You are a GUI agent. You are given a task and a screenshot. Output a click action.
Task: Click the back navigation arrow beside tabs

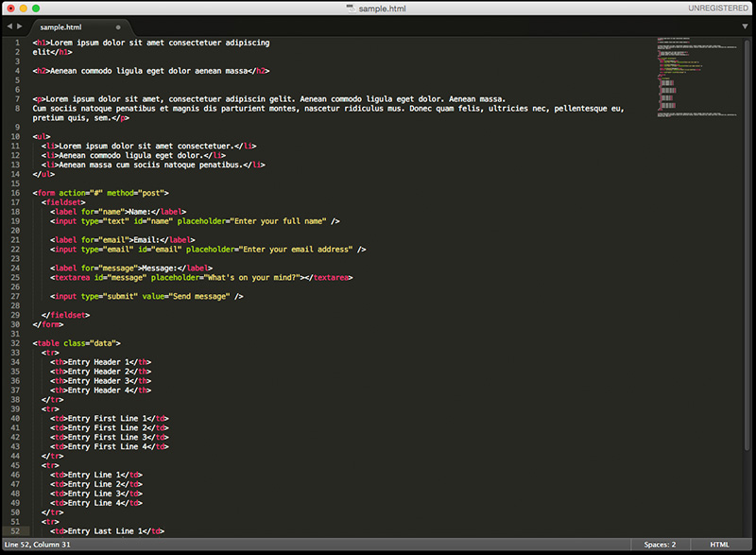click(9, 26)
